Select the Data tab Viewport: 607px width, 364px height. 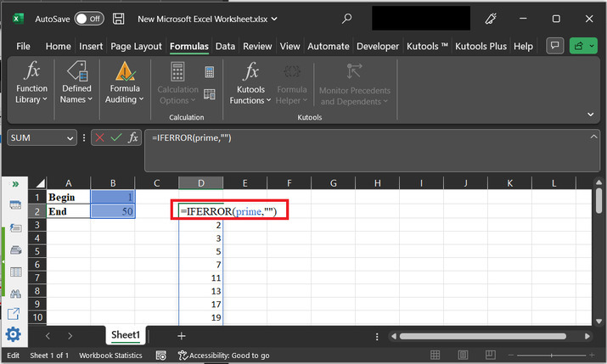pos(225,47)
